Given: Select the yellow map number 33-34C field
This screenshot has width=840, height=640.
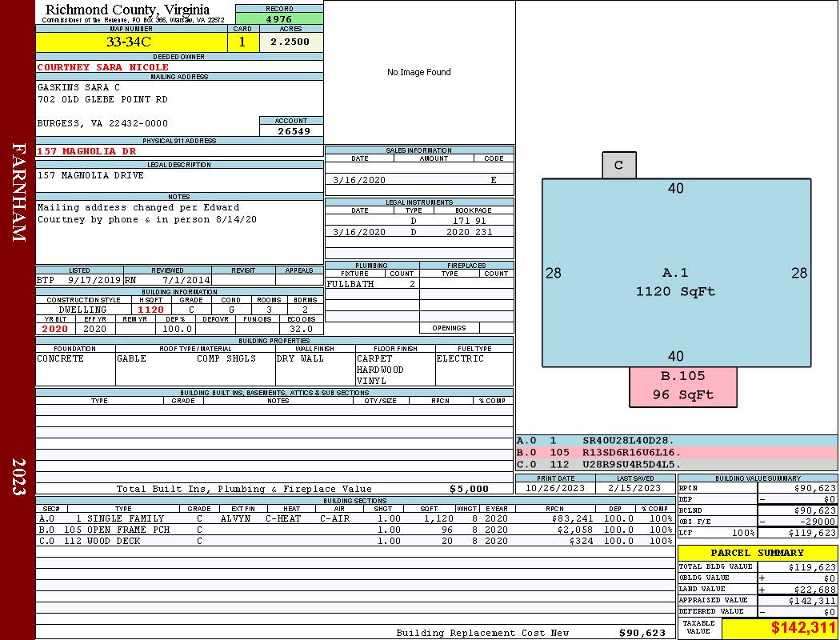Looking at the screenshot, I should pos(131,42).
